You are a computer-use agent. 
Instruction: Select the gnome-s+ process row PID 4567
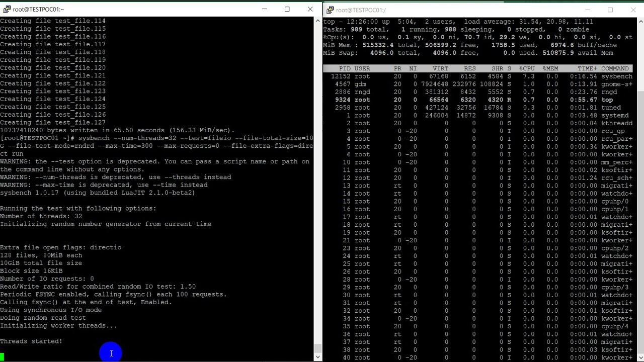(478, 84)
